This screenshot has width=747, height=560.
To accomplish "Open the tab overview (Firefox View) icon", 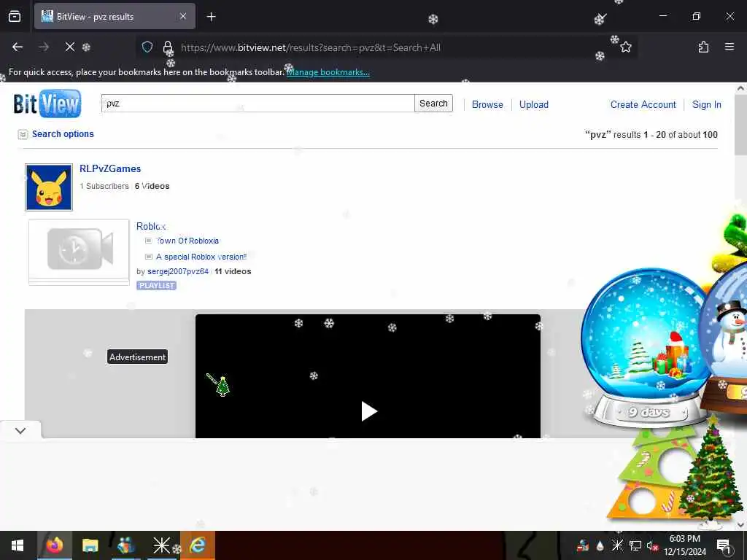I will click(x=15, y=17).
